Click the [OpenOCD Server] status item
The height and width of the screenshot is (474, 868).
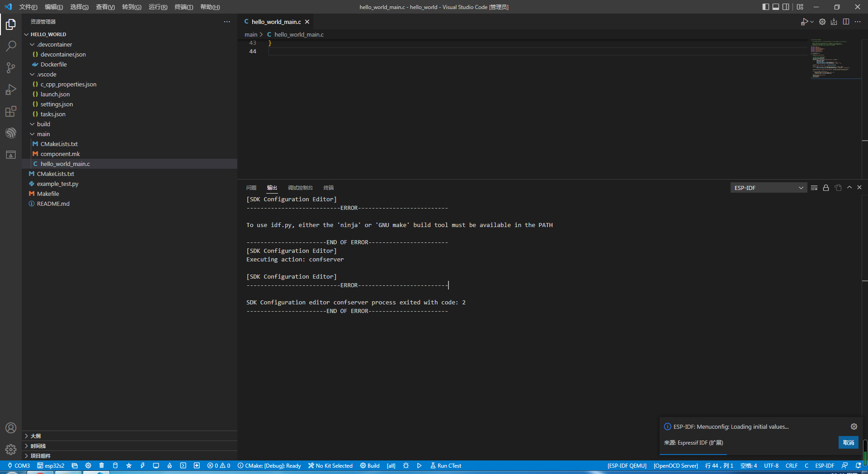coord(676,465)
